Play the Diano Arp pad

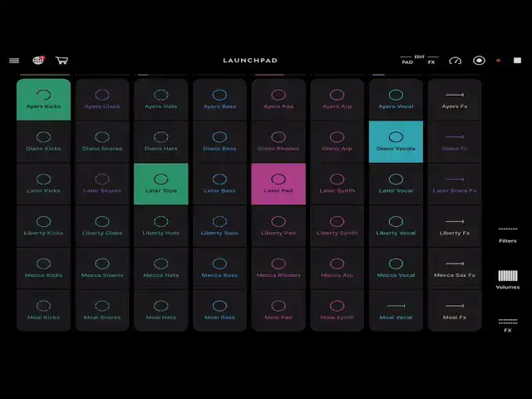pyautogui.click(x=337, y=142)
